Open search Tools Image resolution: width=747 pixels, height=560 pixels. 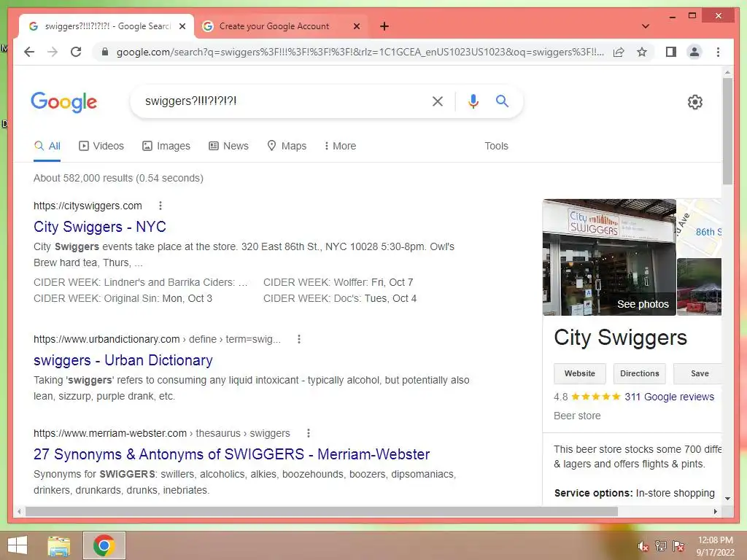(496, 146)
